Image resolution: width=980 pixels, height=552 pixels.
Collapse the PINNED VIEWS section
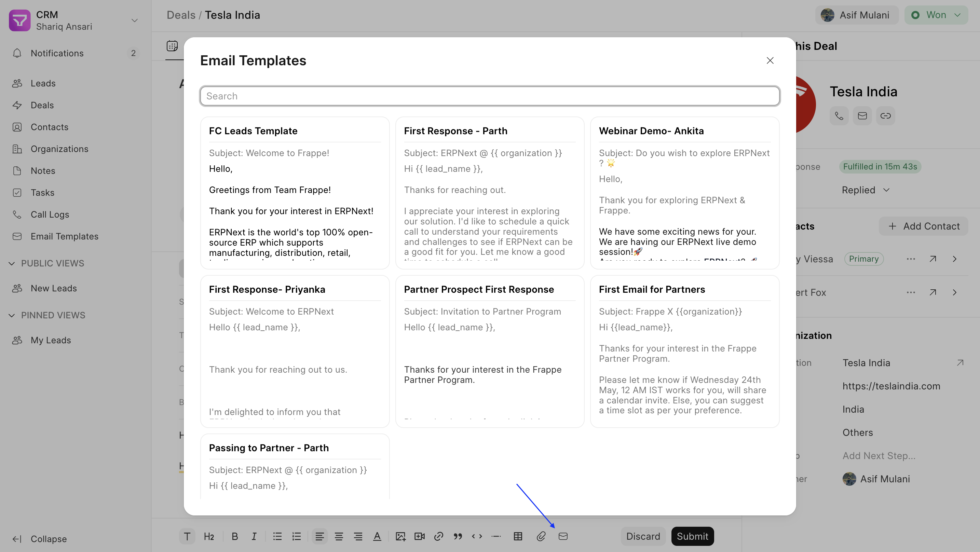coord(47,315)
